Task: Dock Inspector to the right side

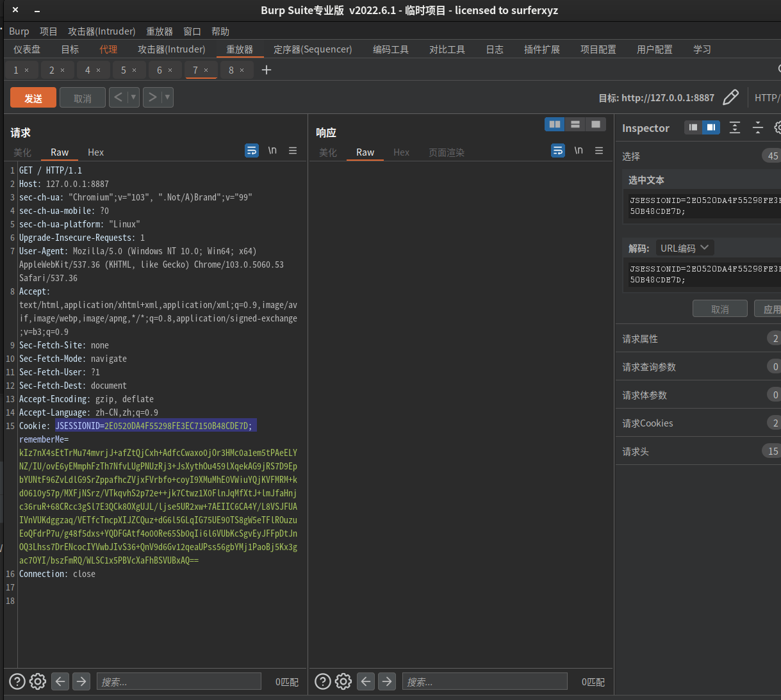Action: pyautogui.click(x=711, y=127)
